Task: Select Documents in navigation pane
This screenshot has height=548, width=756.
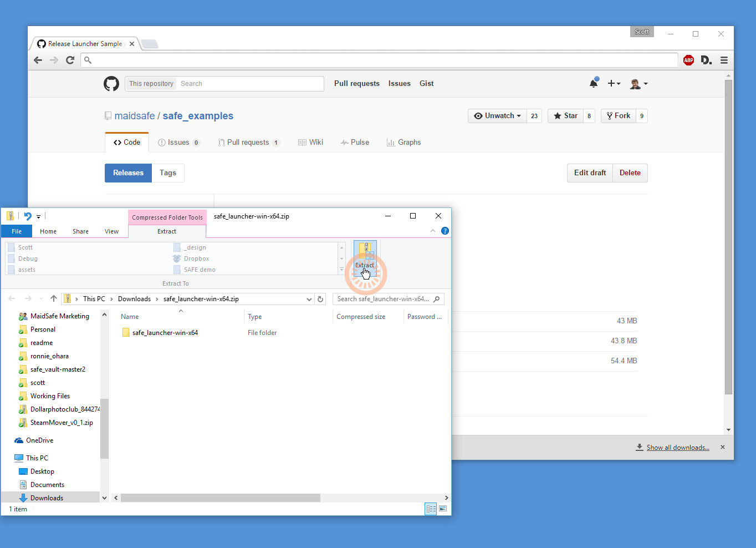Action: click(47, 485)
